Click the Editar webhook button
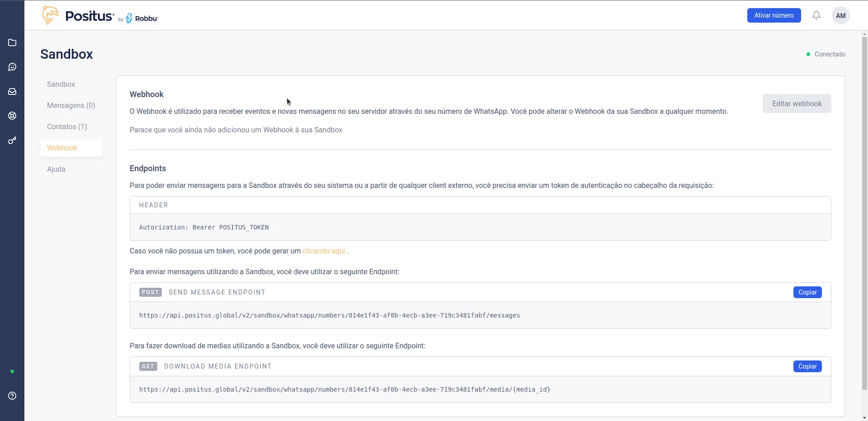The width and height of the screenshot is (868, 421). click(797, 103)
